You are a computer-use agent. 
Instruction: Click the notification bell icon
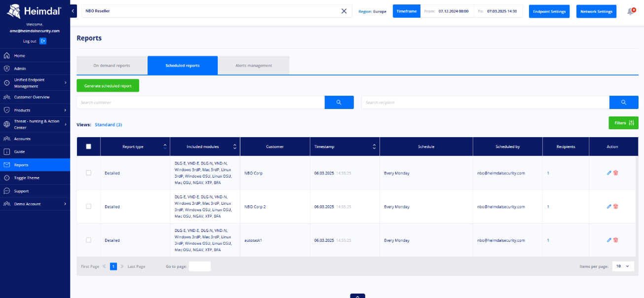coord(630,11)
